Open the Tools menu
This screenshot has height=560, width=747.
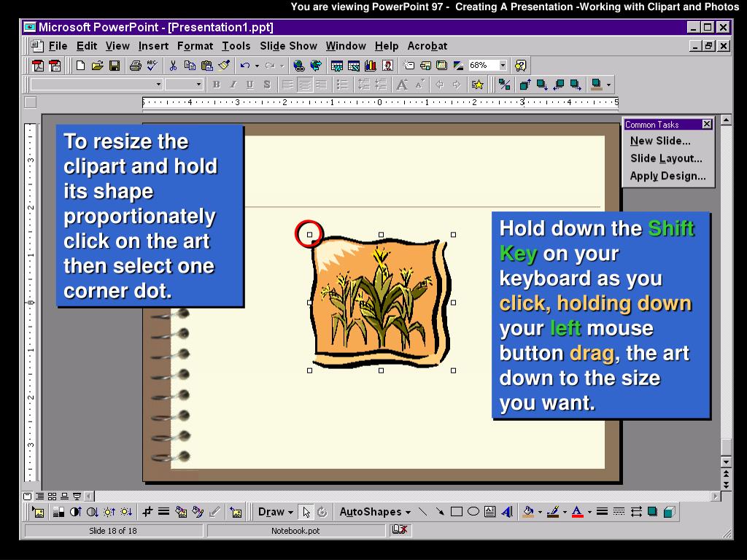click(236, 46)
